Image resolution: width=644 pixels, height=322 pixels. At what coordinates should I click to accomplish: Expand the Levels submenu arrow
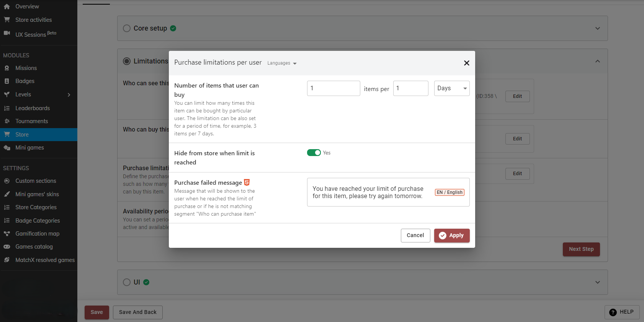pos(69,94)
